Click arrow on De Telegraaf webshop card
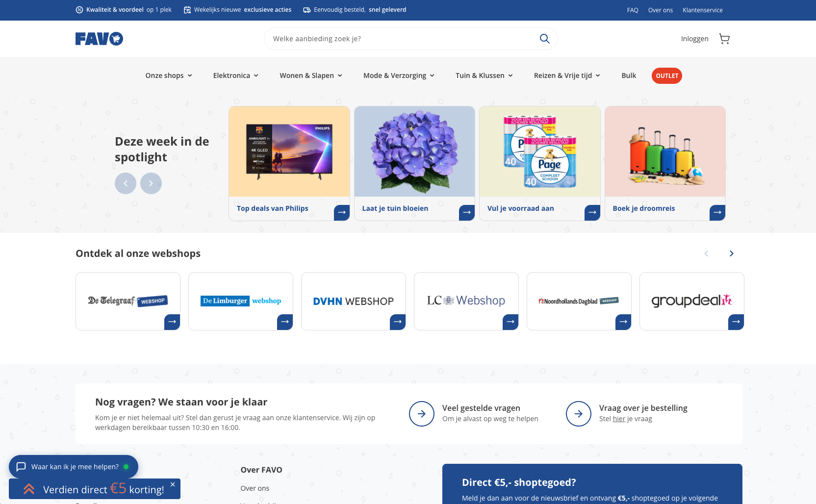 click(x=172, y=322)
